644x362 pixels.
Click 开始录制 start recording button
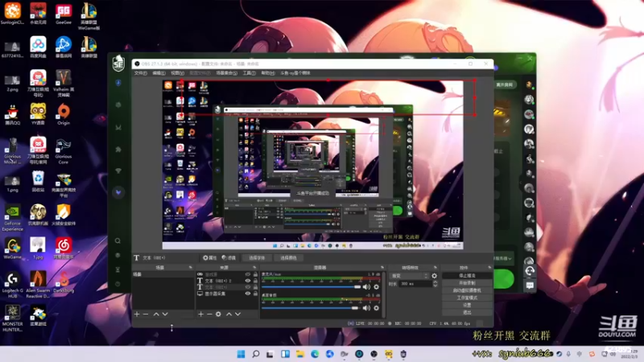click(x=467, y=283)
